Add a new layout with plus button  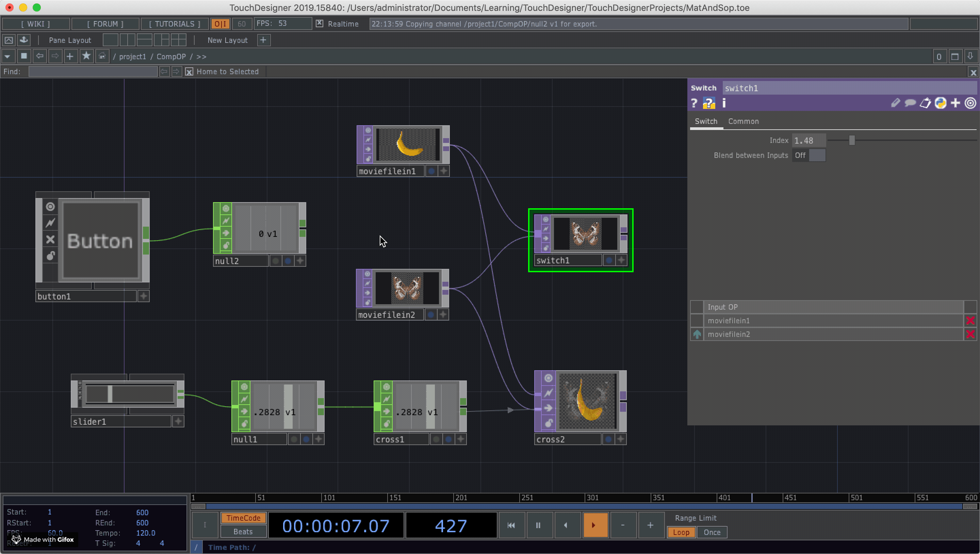pyautogui.click(x=263, y=40)
